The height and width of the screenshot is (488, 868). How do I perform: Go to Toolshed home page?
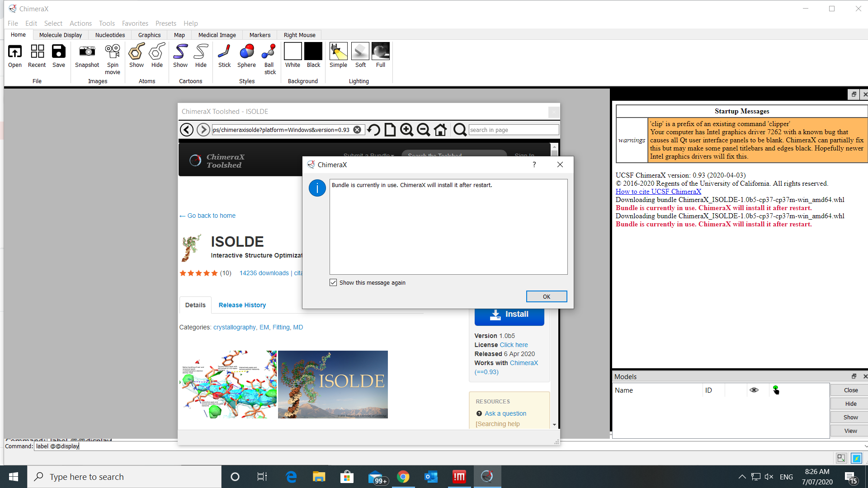[440, 130]
